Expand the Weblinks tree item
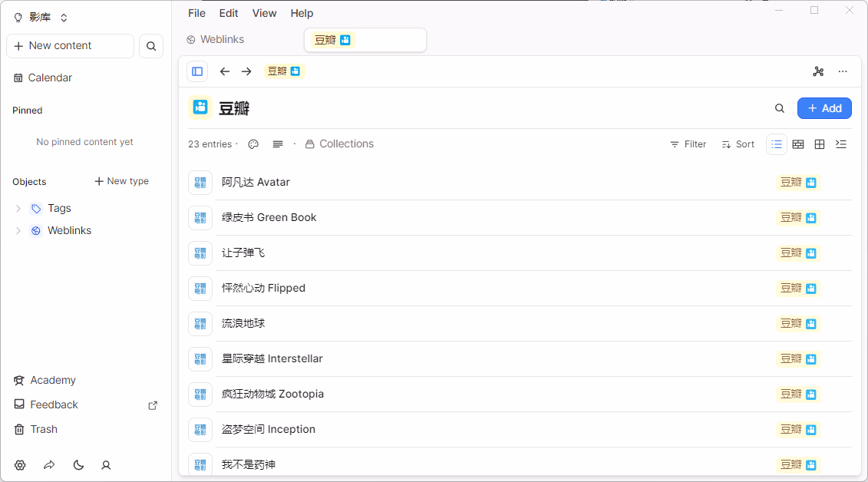 point(18,230)
